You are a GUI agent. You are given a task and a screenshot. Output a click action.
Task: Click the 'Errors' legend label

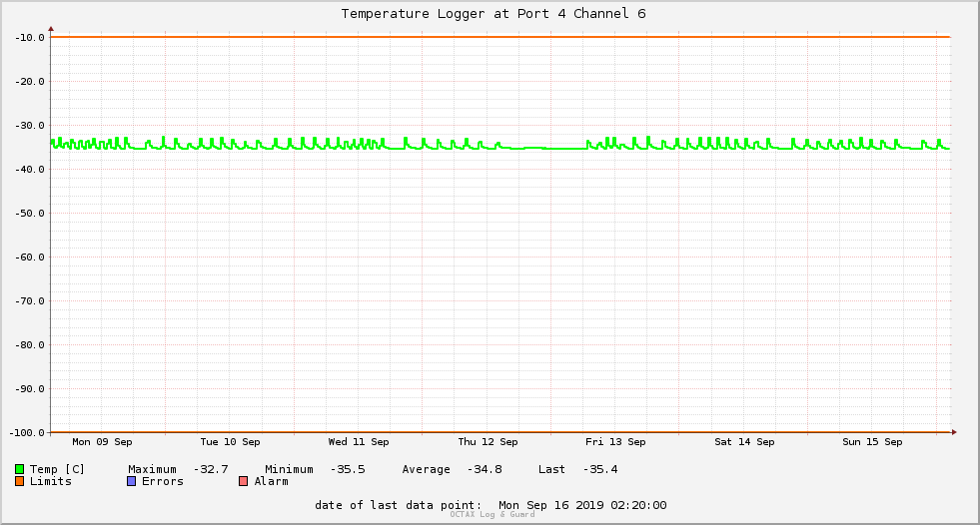[163, 481]
